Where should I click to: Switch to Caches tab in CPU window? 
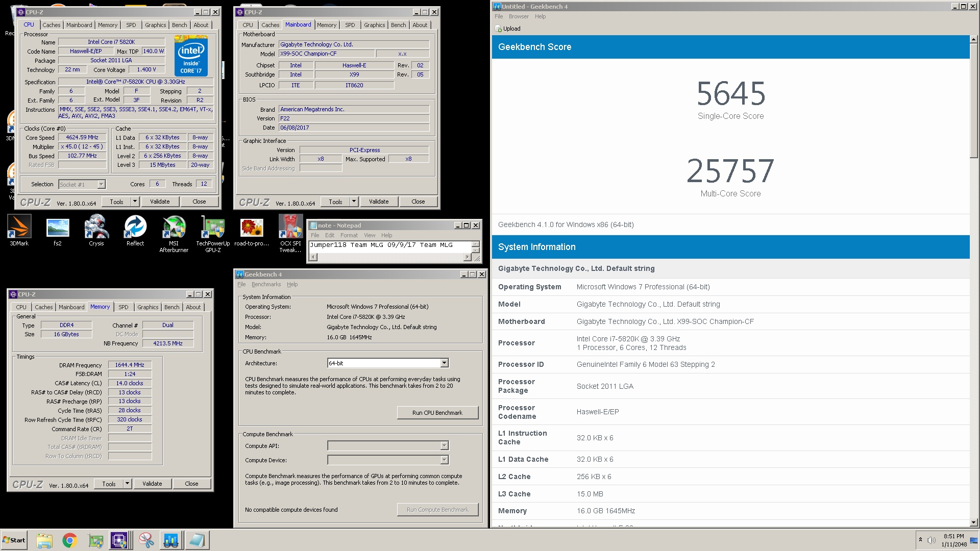coord(51,25)
